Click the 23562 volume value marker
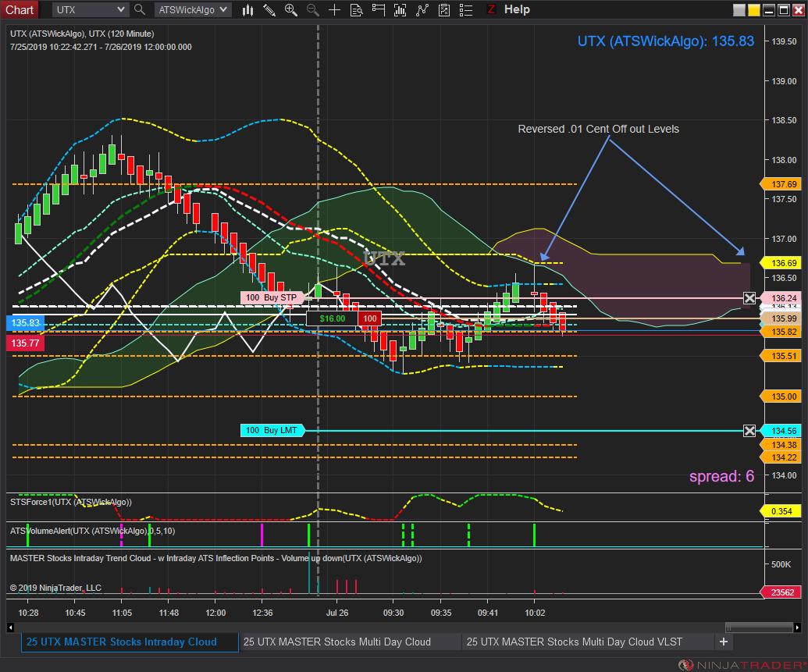Image resolution: width=808 pixels, height=672 pixels. (x=781, y=592)
